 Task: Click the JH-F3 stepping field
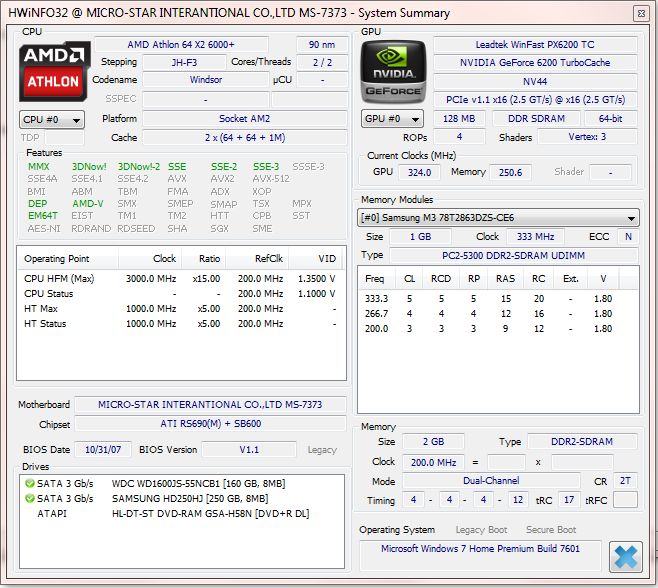184,63
